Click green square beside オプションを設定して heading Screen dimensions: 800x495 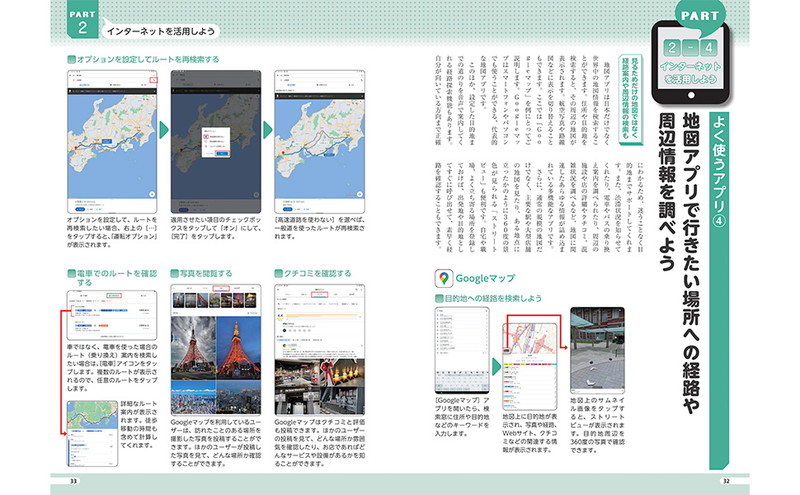point(68,59)
